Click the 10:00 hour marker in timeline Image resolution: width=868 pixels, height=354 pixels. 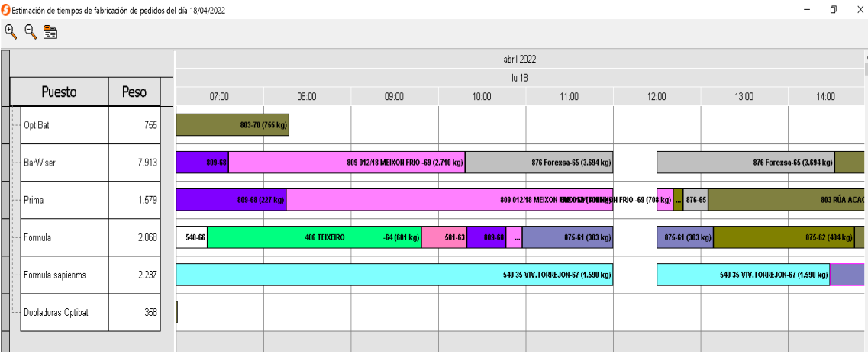pos(482,97)
